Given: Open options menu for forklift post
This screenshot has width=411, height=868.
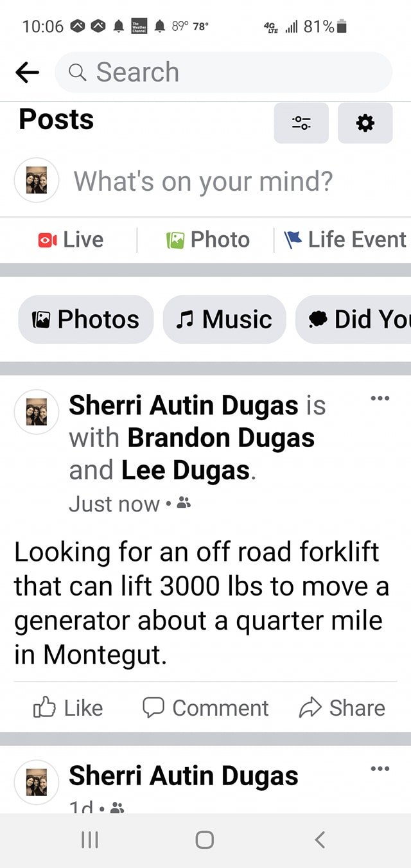Looking at the screenshot, I should pyautogui.click(x=380, y=399).
